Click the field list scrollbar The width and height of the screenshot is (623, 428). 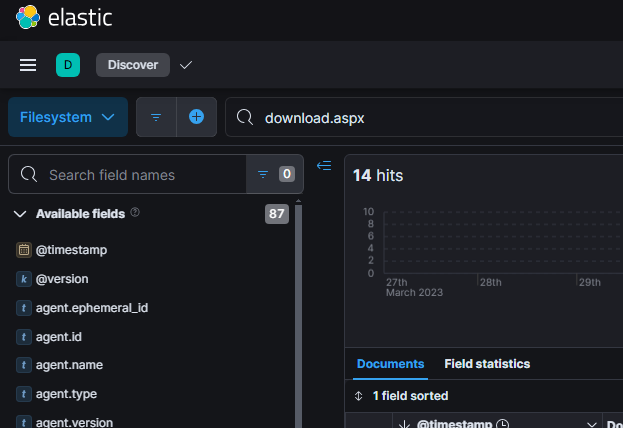[x=298, y=314]
